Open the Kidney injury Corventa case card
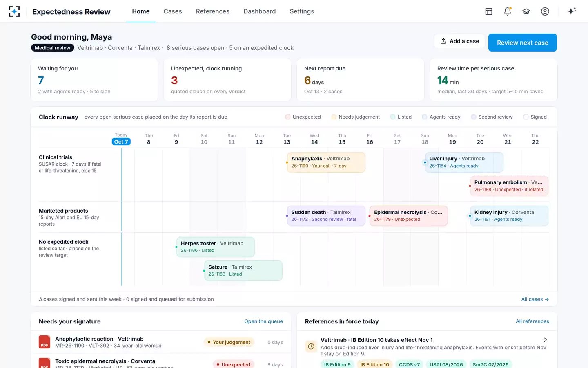The width and height of the screenshot is (588, 368). coord(509,215)
